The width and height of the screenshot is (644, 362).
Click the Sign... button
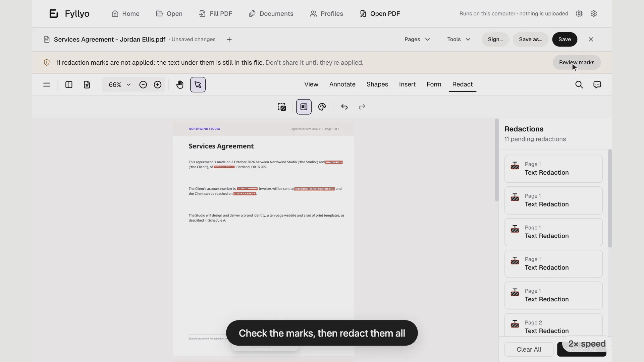coord(495,40)
